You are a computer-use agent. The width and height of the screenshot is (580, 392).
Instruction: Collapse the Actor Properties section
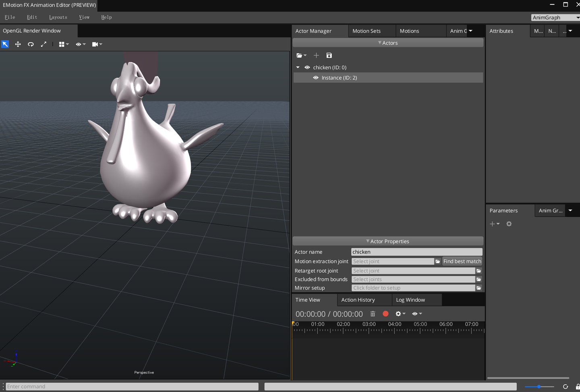tap(388, 241)
